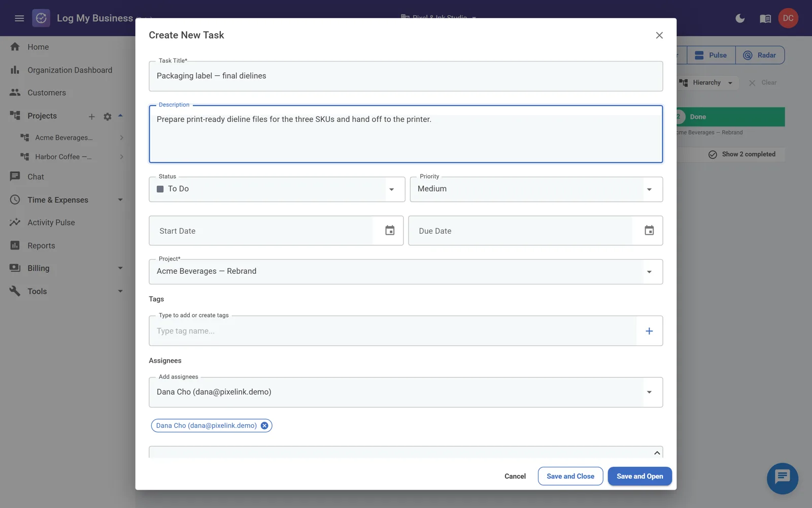Viewport: 812px width, 508px height.
Task: Open the DC user avatar
Action: pyautogui.click(x=788, y=18)
